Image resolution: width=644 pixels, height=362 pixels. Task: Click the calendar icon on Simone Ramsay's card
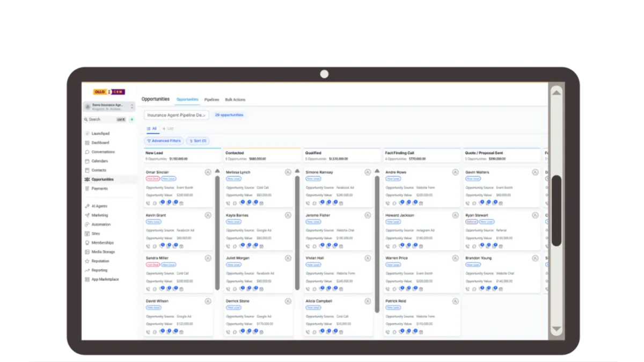point(341,204)
